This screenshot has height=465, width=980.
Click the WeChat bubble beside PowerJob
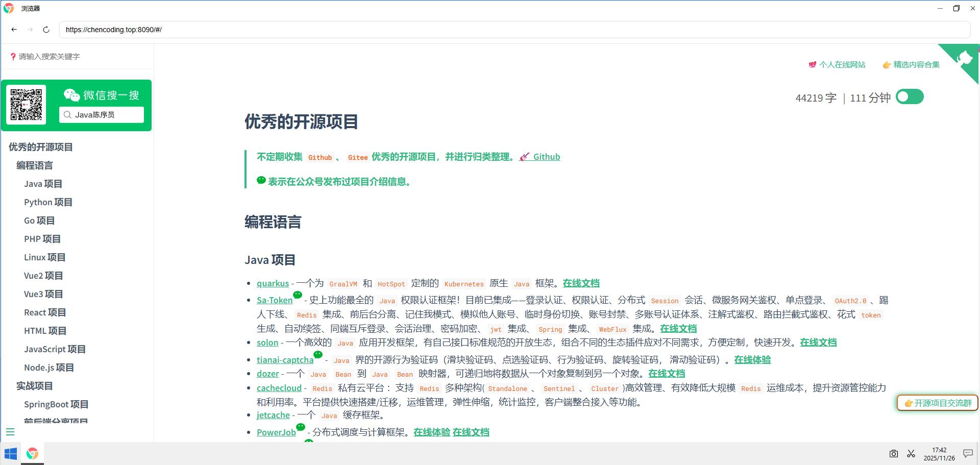301,427
